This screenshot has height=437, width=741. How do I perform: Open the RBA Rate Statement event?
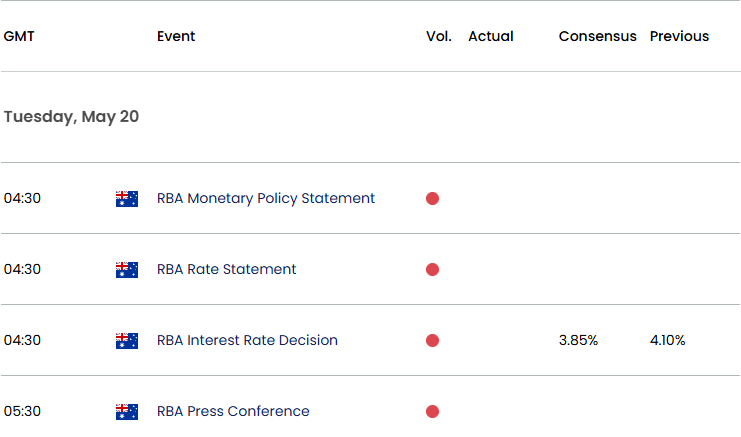[x=226, y=269]
